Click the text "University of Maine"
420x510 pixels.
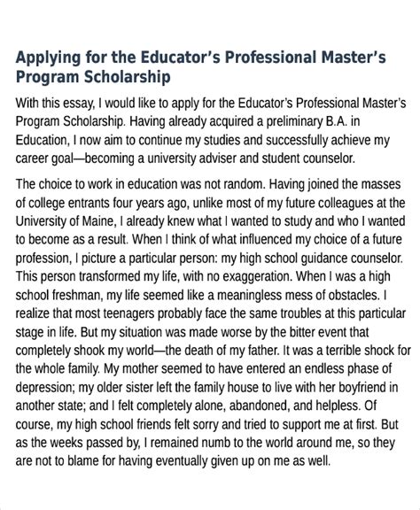(x=65, y=221)
